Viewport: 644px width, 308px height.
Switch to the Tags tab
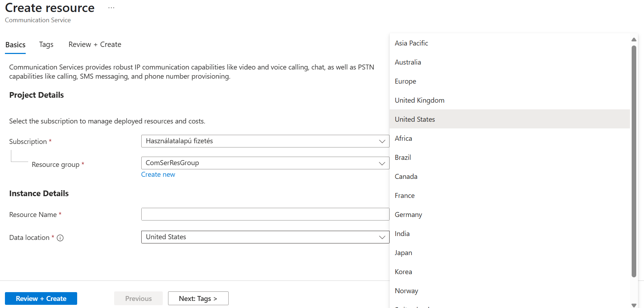[46, 44]
